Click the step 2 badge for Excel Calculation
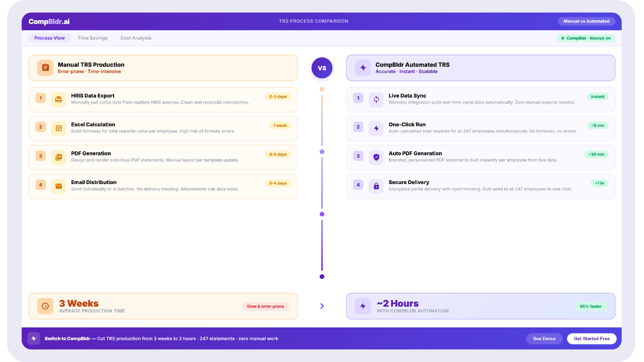The height and width of the screenshot is (362, 644). (41, 127)
